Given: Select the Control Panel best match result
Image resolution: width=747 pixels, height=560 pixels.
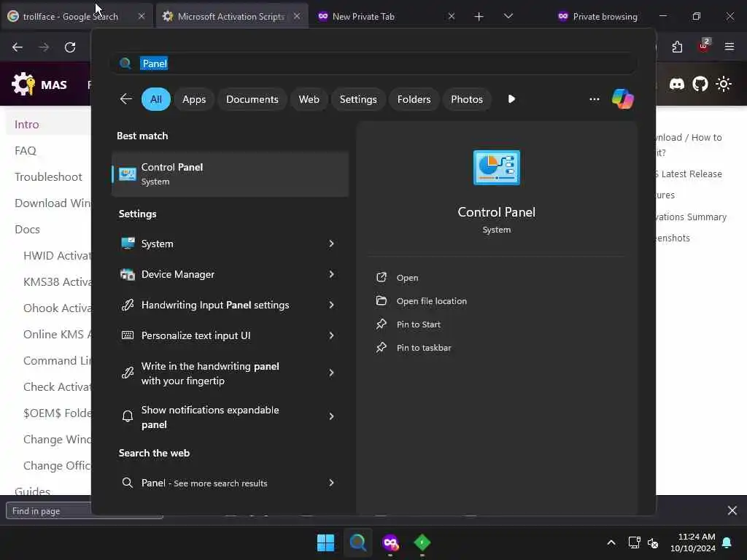Looking at the screenshot, I should pos(230,174).
